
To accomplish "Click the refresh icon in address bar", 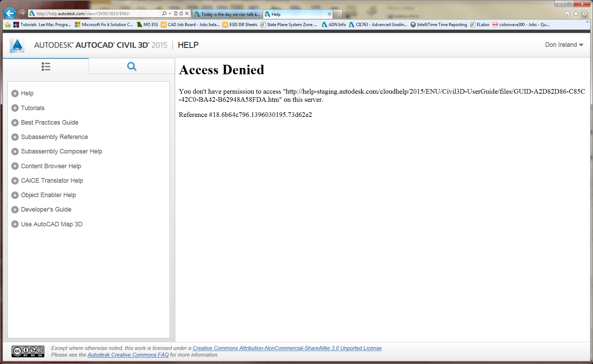I will coord(181,14).
